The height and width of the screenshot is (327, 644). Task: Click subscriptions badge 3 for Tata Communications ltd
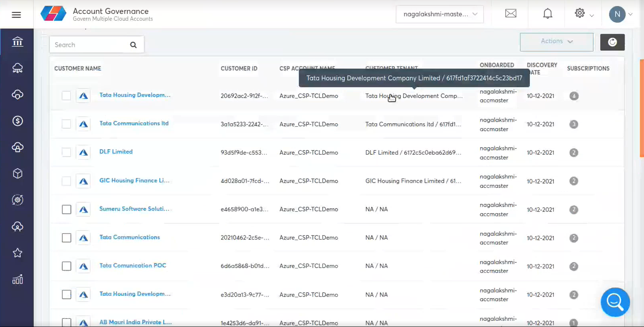(x=574, y=124)
